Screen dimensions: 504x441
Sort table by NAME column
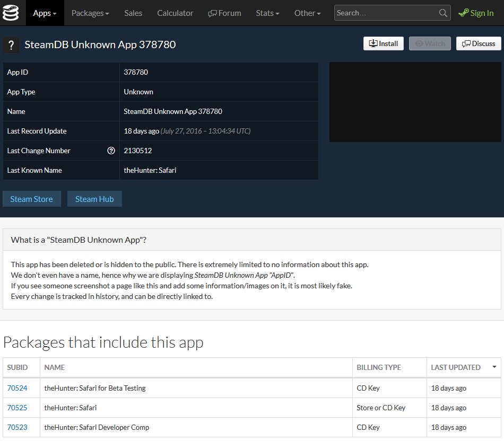point(196,367)
